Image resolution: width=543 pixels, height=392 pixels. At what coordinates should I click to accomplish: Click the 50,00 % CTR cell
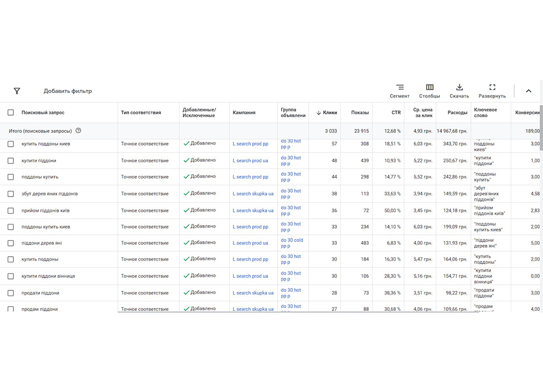(393, 211)
